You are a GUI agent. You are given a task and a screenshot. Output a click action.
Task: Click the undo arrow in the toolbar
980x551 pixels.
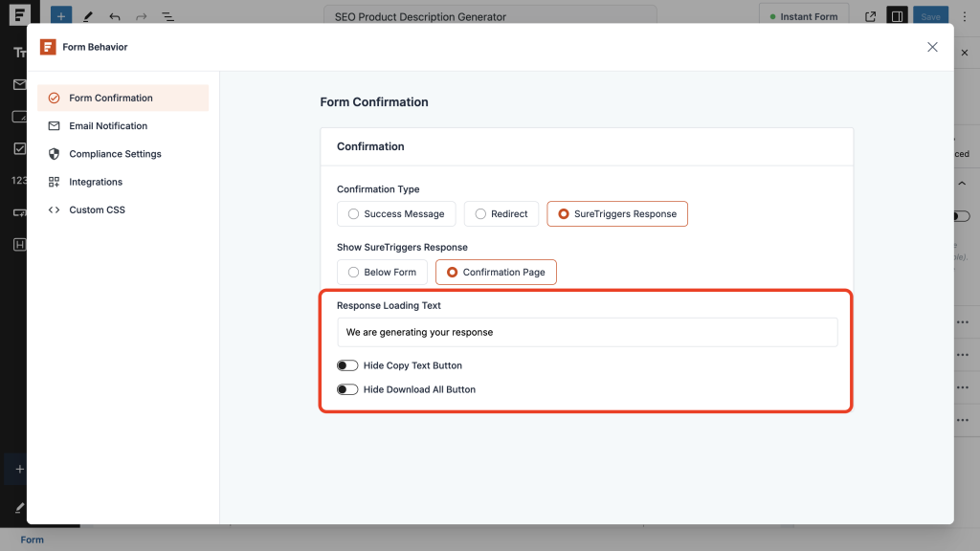click(x=114, y=15)
